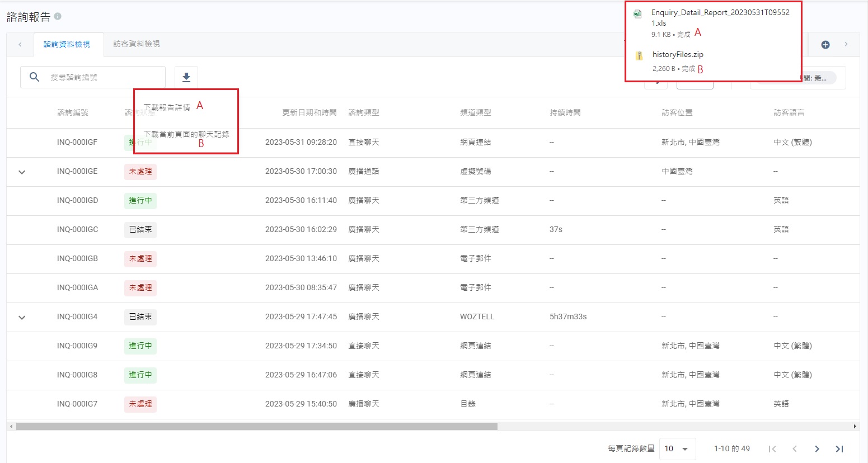This screenshot has width=868, height=463.
Task: Click timestamp 2023-05-31 09:28:20
Action: coord(301,142)
